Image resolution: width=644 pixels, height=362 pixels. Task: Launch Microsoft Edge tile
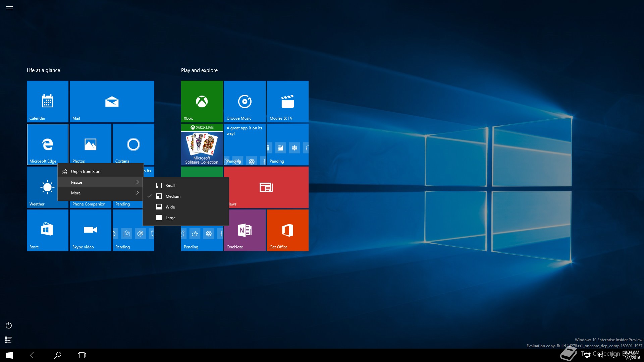pos(48,144)
